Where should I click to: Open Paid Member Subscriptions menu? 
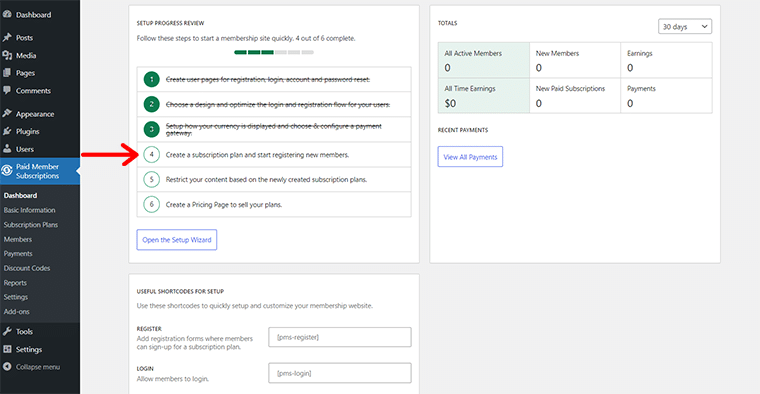pos(40,171)
